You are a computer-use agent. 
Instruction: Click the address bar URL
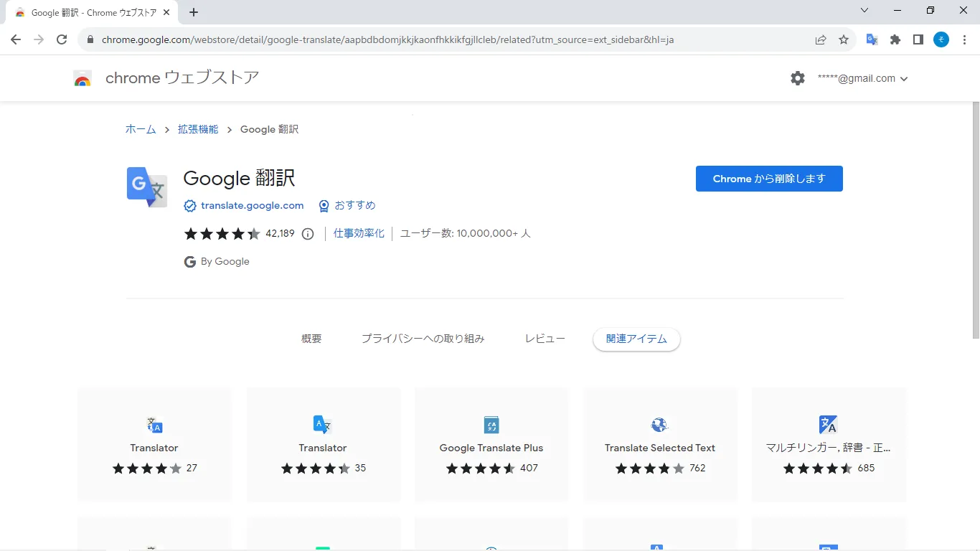(x=387, y=40)
